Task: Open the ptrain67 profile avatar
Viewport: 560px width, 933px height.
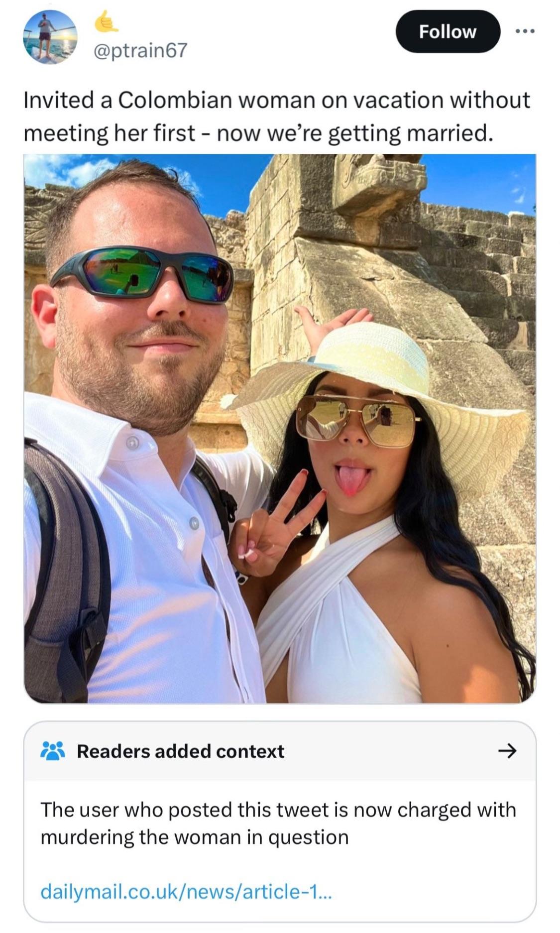Action: click(x=50, y=36)
